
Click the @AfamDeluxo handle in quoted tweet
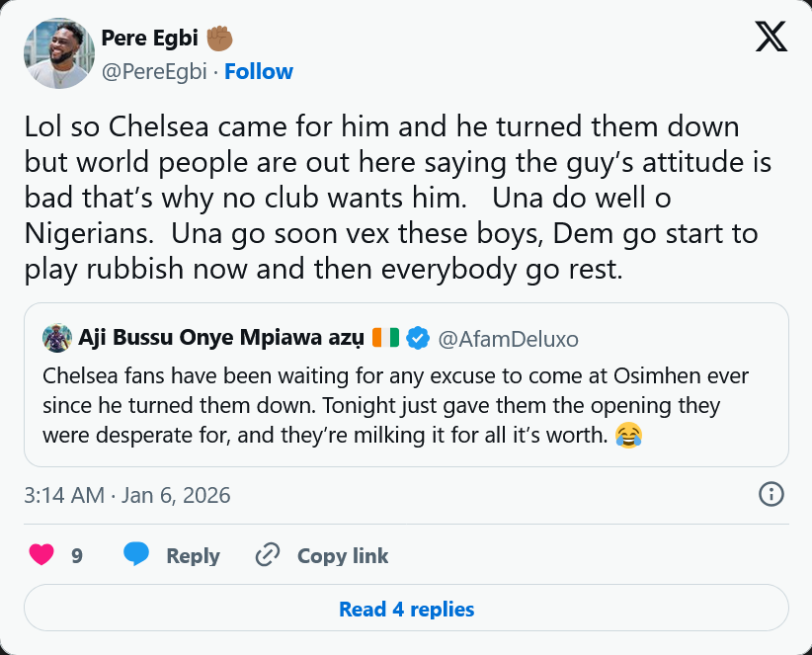[x=508, y=339]
